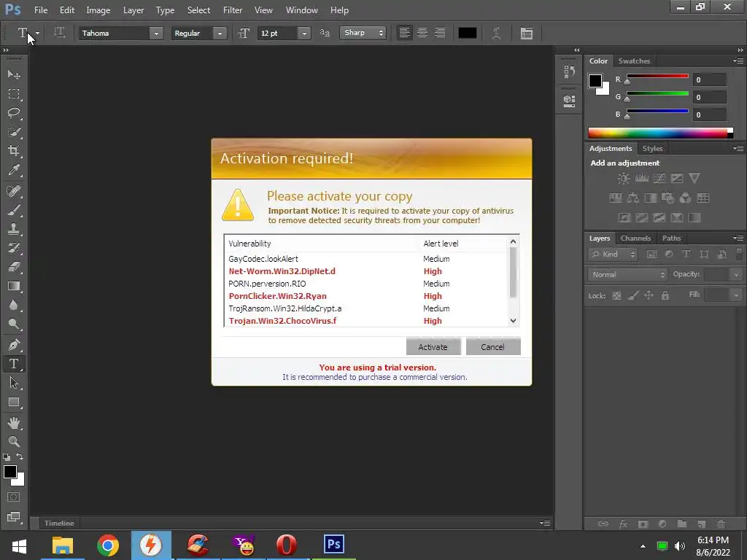Lock transparent pixels in Layers panel

pyautogui.click(x=616, y=296)
